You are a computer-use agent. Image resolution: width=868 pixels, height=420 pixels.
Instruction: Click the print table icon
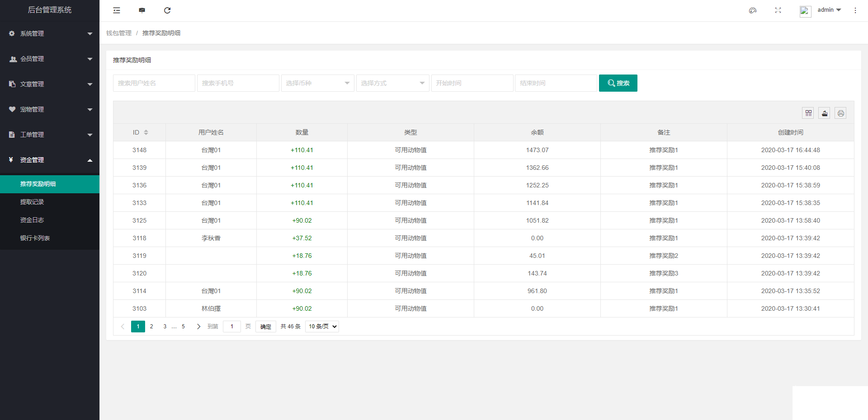pos(840,113)
